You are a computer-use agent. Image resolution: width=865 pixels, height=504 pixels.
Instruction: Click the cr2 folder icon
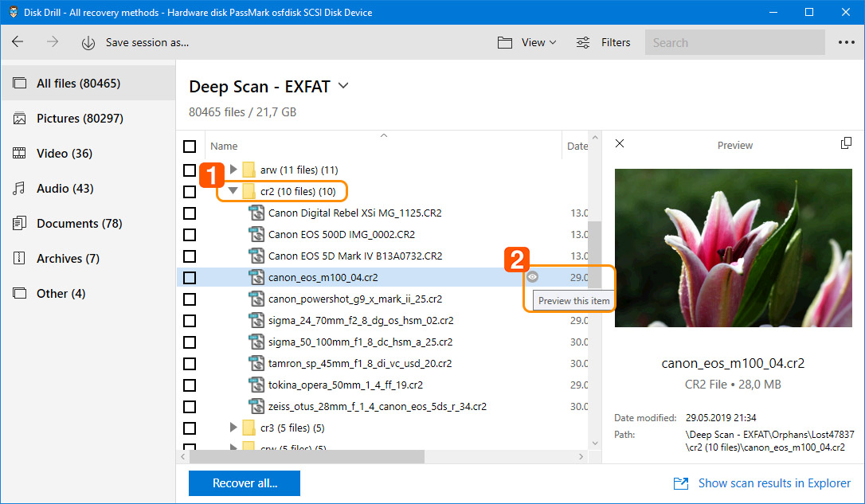coord(249,191)
